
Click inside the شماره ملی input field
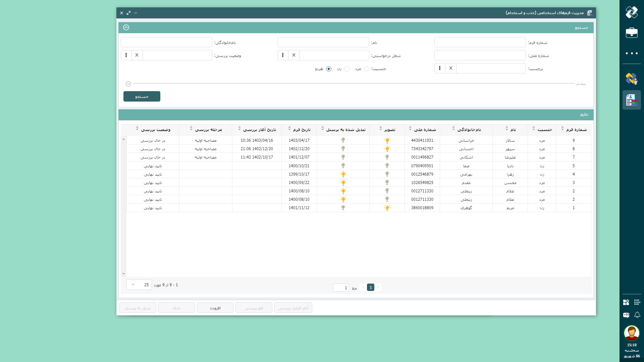(x=480, y=55)
